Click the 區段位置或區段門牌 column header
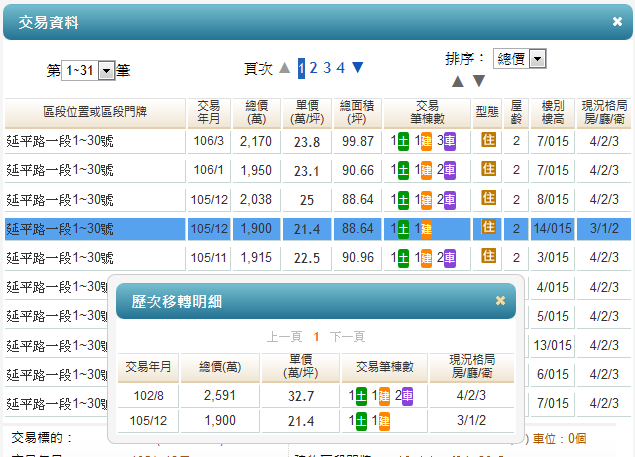The image size is (635, 457). click(x=95, y=113)
